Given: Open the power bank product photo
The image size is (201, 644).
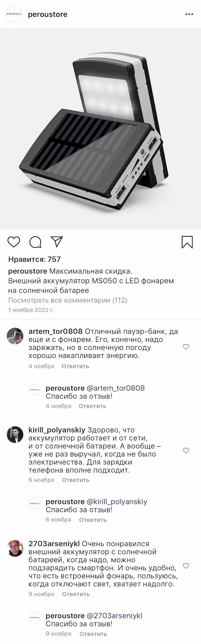Looking at the screenshot, I should click(100, 129).
